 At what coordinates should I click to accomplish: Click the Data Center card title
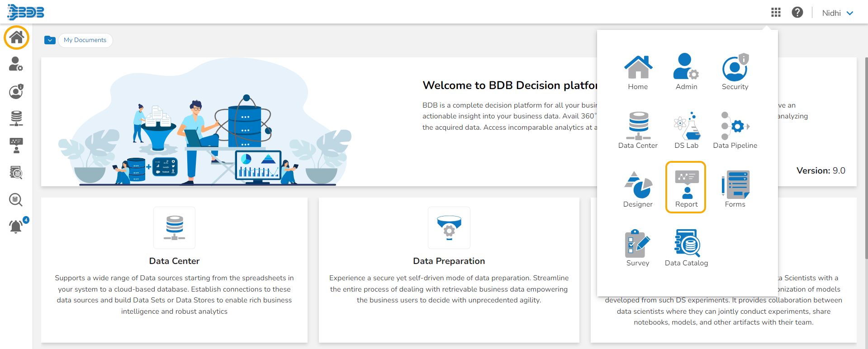[x=174, y=261]
